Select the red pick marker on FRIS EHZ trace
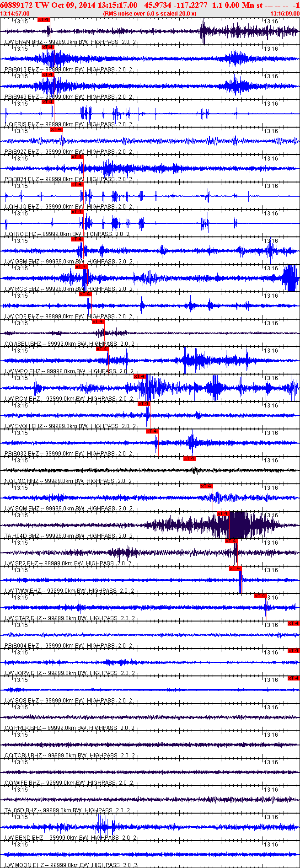 point(48,102)
